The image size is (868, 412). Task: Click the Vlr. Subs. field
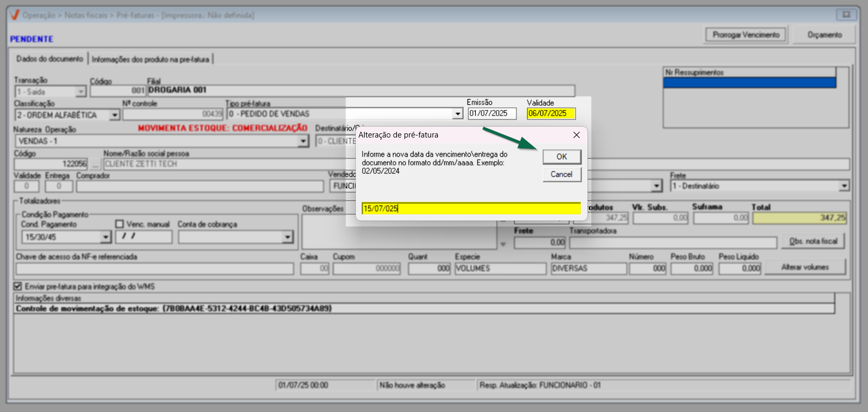click(660, 218)
